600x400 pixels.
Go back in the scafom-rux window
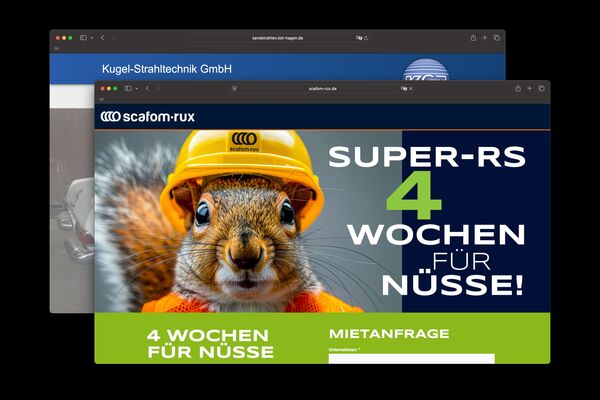click(x=147, y=88)
